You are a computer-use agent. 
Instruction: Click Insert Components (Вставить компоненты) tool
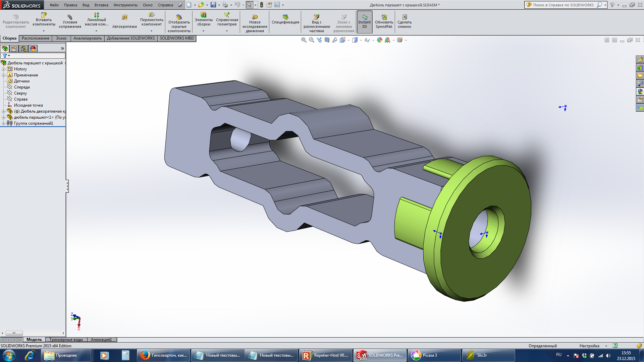click(x=44, y=20)
